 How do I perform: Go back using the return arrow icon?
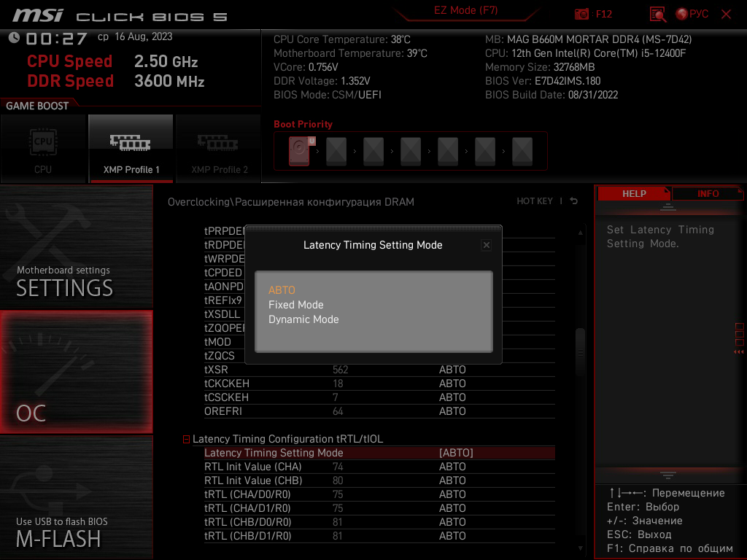(573, 201)
